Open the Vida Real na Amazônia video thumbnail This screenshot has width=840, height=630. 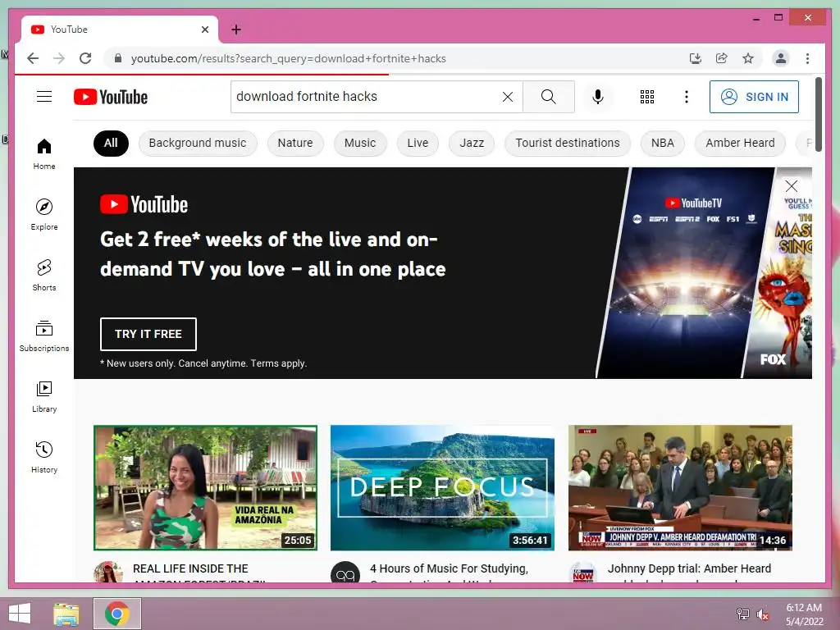[x=205, y=487]
